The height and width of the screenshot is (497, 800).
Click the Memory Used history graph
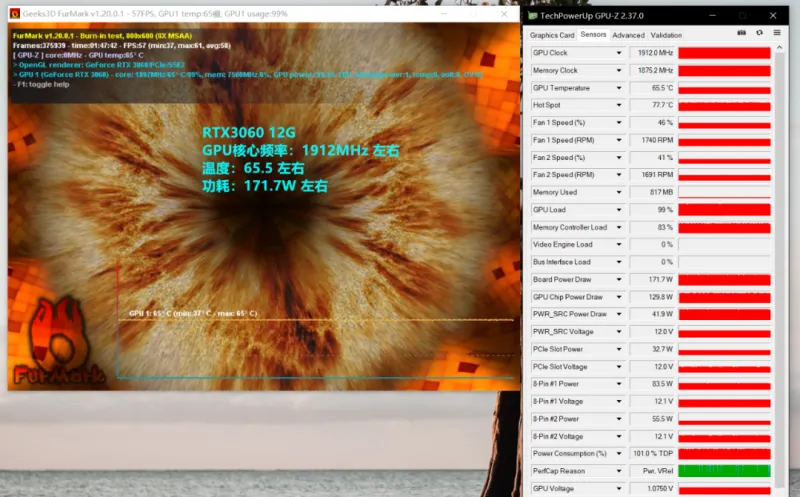pos(724,192)
